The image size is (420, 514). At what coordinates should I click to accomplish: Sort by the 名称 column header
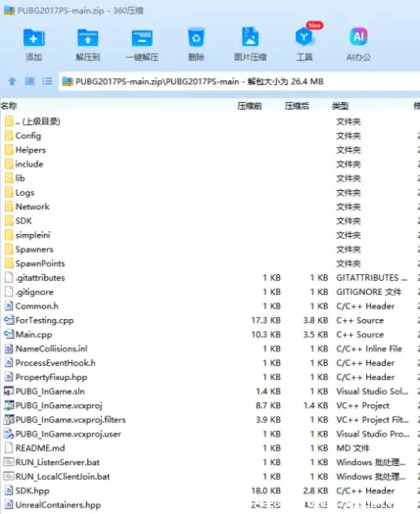(x=9, y=106)
